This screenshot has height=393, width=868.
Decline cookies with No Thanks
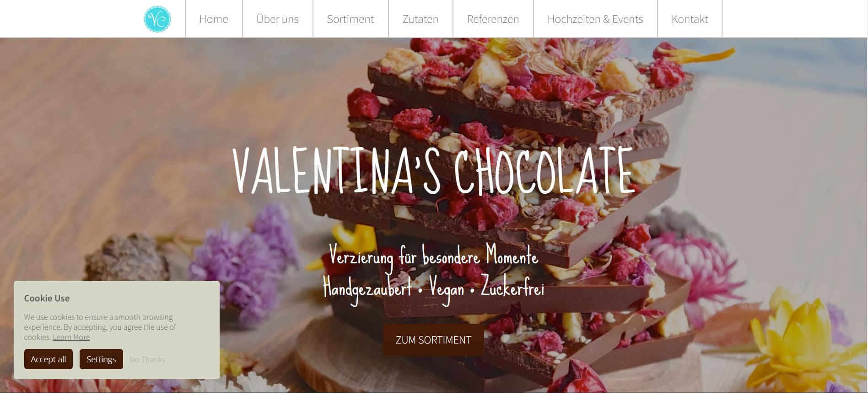coord(147,360)
